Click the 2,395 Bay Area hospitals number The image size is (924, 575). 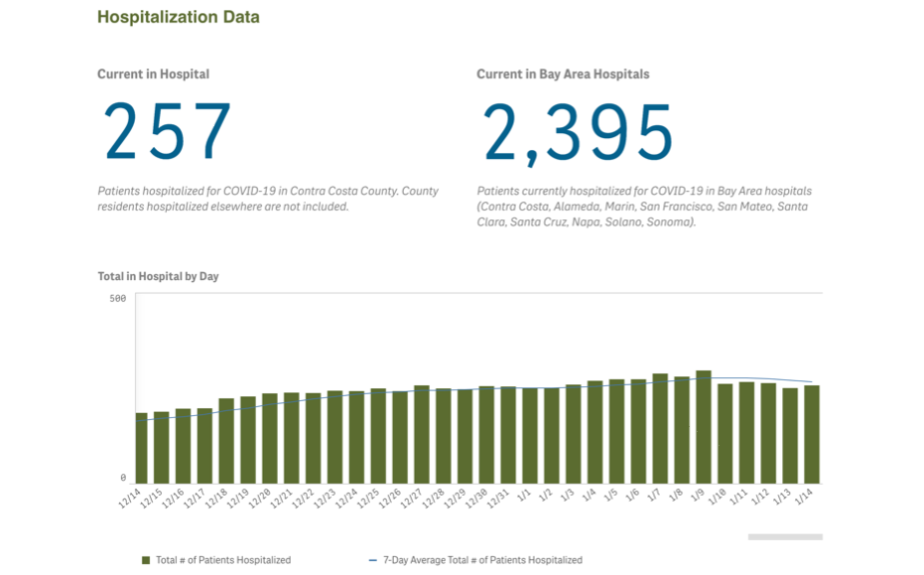coord(578,132)
